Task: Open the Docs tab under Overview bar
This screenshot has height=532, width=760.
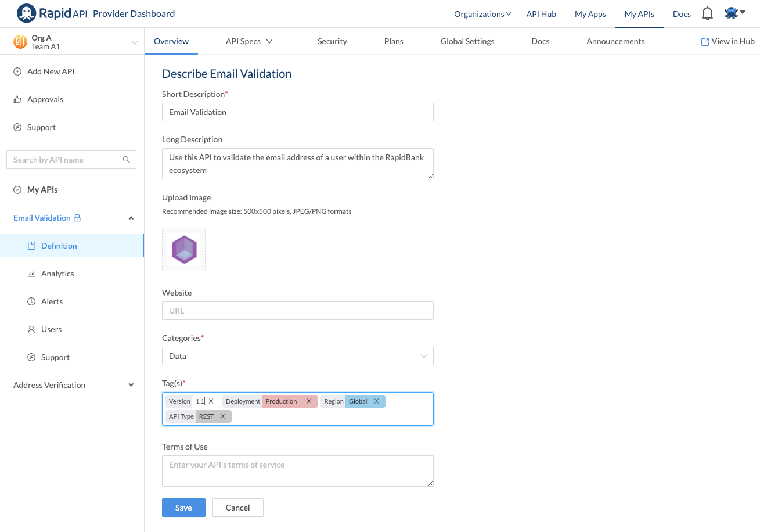Action: pos(541,41)
